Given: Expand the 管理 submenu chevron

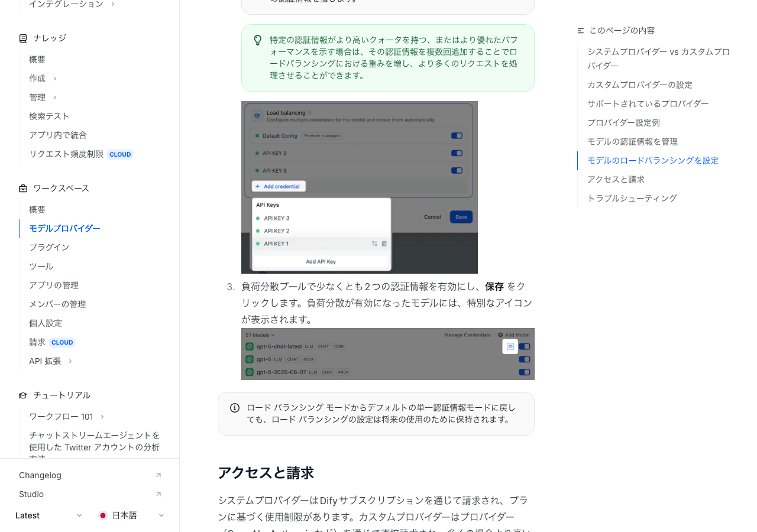Looking at the screenshot, I should point(55,98).
